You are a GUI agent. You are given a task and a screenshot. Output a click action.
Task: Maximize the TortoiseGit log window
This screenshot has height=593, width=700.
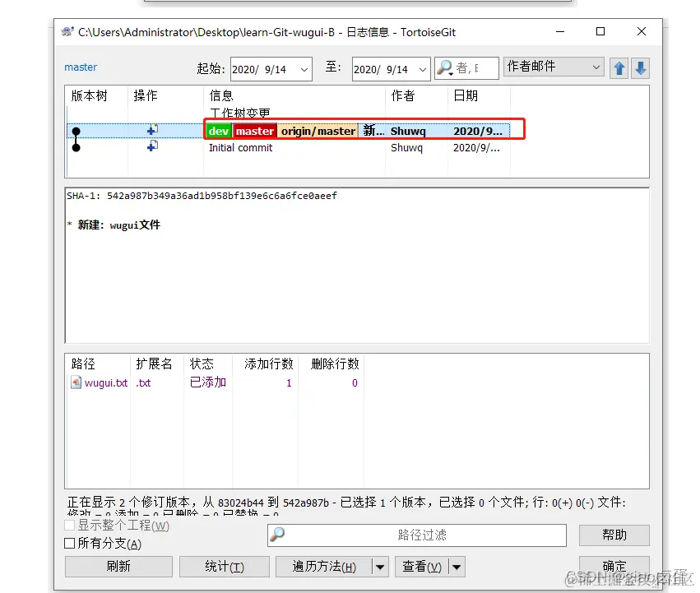click(x=600, y=32)
